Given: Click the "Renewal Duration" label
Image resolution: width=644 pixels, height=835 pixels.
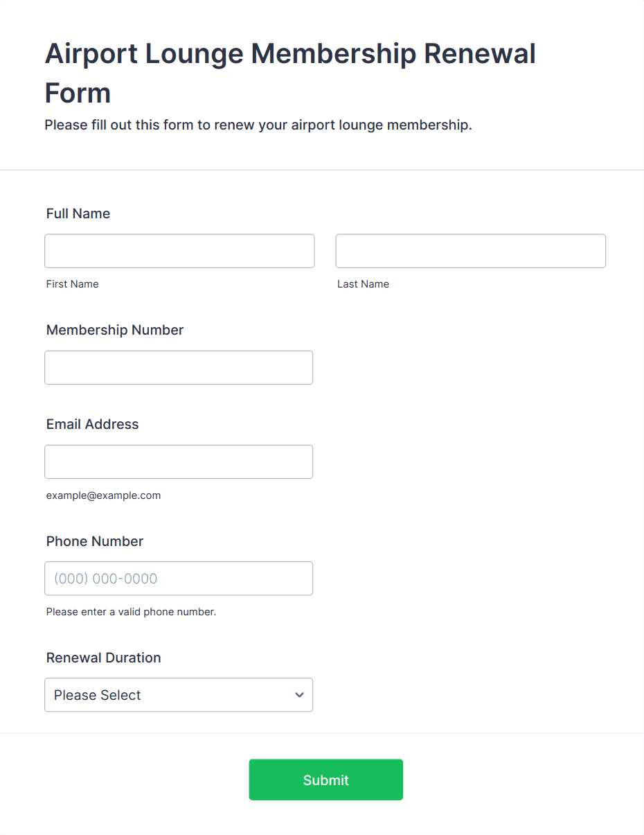Looking at the screenshot, I should [103, 658].
